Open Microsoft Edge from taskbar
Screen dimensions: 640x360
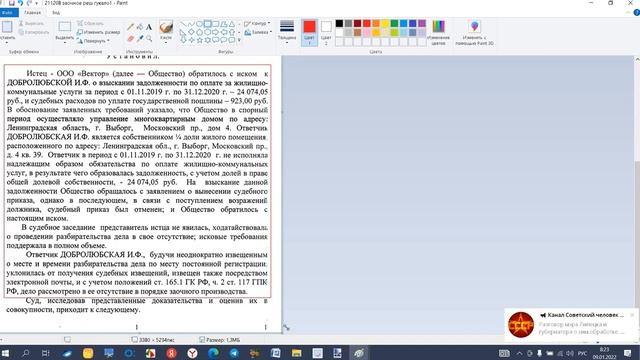213,353
